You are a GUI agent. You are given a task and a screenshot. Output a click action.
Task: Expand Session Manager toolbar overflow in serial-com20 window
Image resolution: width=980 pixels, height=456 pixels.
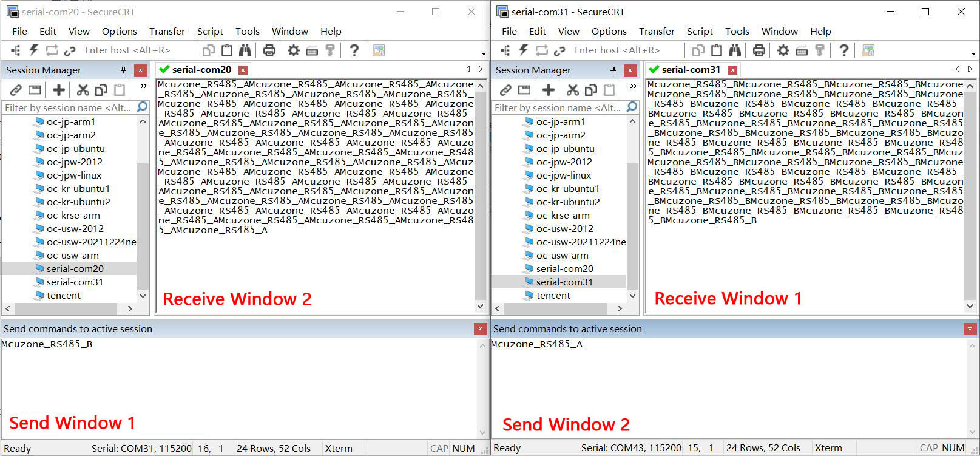143,86
